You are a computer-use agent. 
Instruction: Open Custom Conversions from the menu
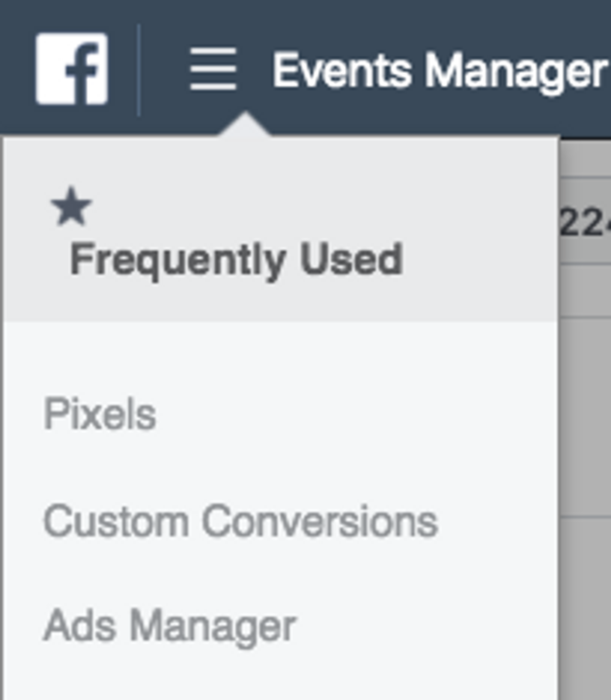(x=240, y=521)
